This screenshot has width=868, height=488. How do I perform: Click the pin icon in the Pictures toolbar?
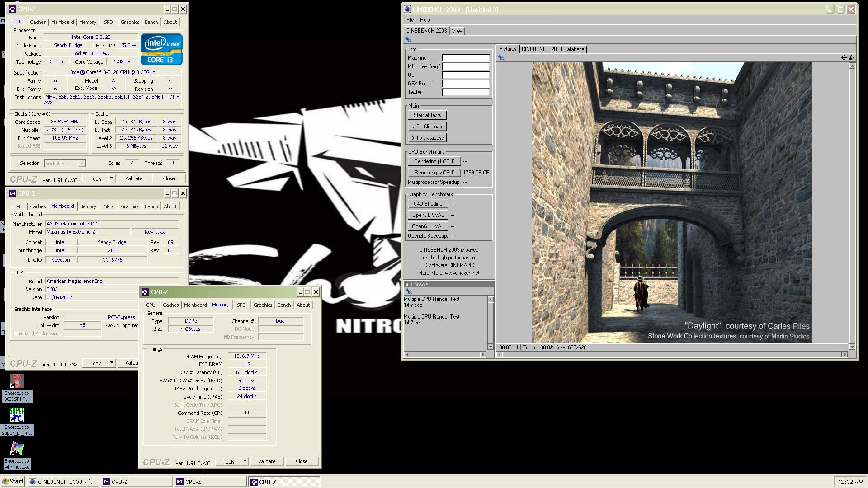(x=501, y=58)
